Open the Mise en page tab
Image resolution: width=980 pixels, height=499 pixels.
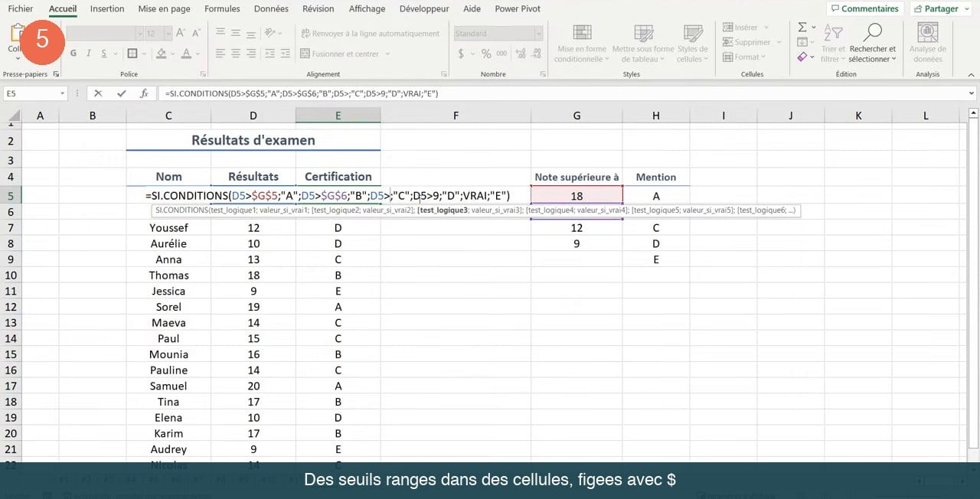pos(165,9)
